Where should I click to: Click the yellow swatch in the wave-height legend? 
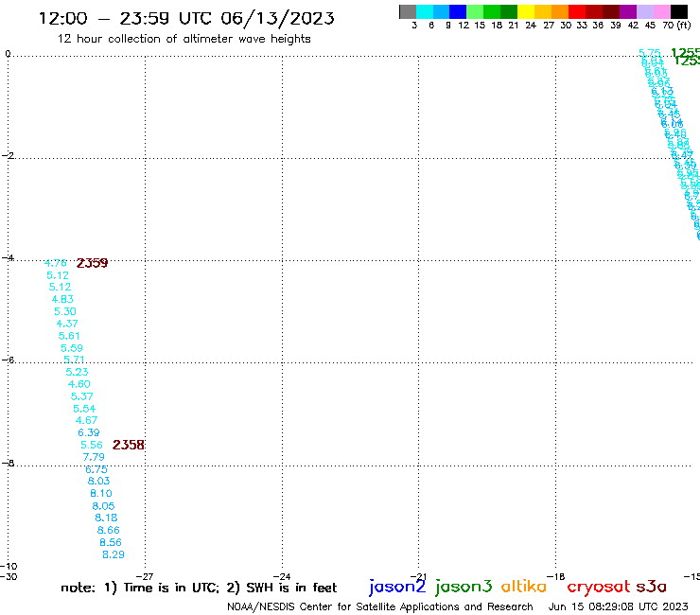coord(526,11)
